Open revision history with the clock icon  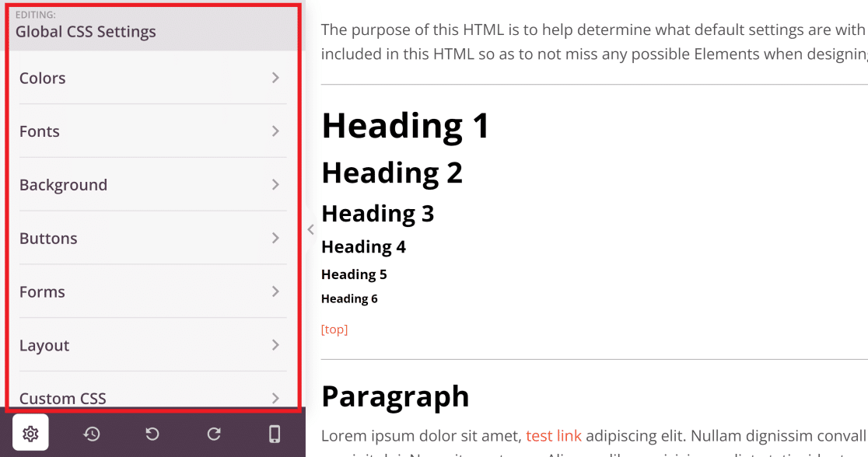coord(91,434)
